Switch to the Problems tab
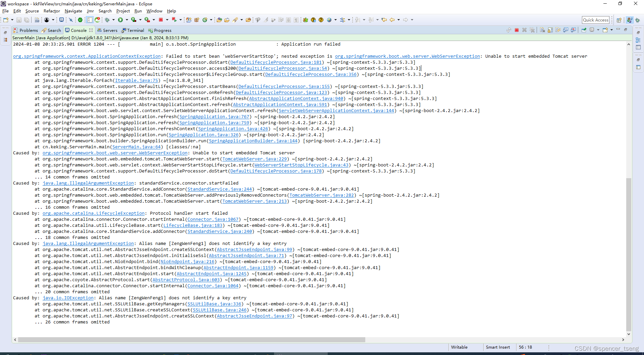 pyautogui.click(x=25, y=30)
